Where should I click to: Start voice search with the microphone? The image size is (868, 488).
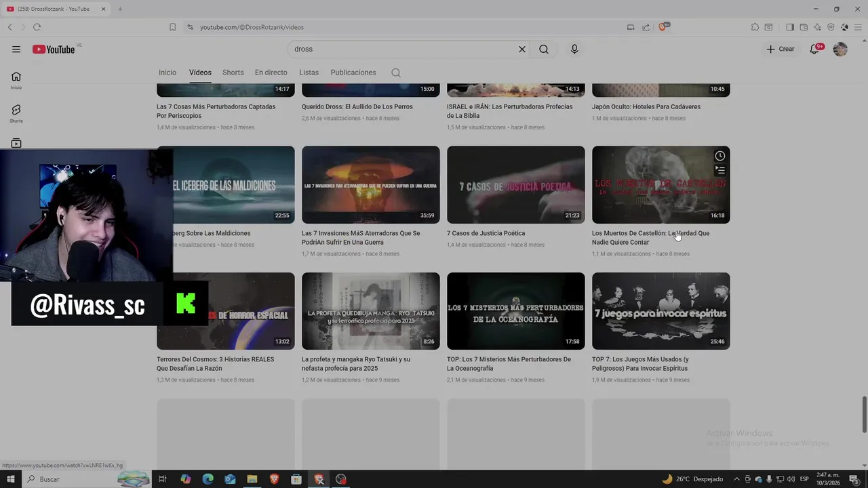pyautogui.click(x=574, y=49)
